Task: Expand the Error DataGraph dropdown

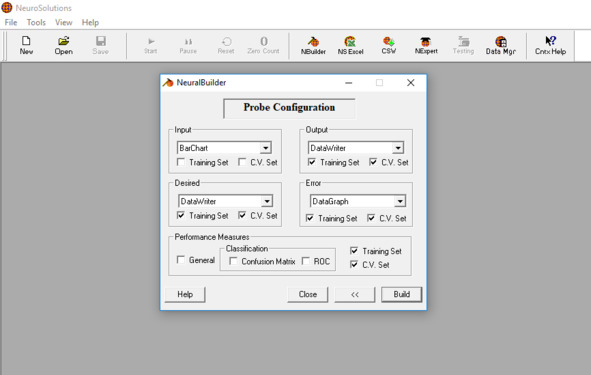Action: (400, 201)
